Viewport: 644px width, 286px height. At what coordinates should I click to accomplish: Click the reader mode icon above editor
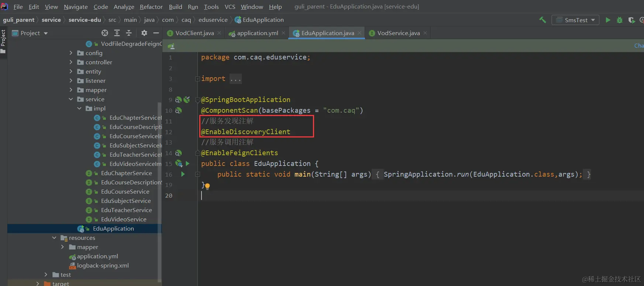tap(171, 46)
